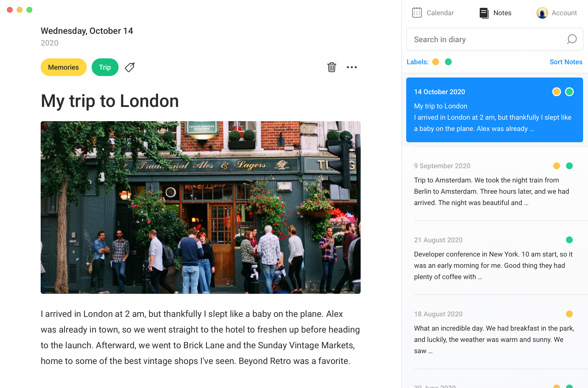Click the magnifier search icon

(572, 39)
